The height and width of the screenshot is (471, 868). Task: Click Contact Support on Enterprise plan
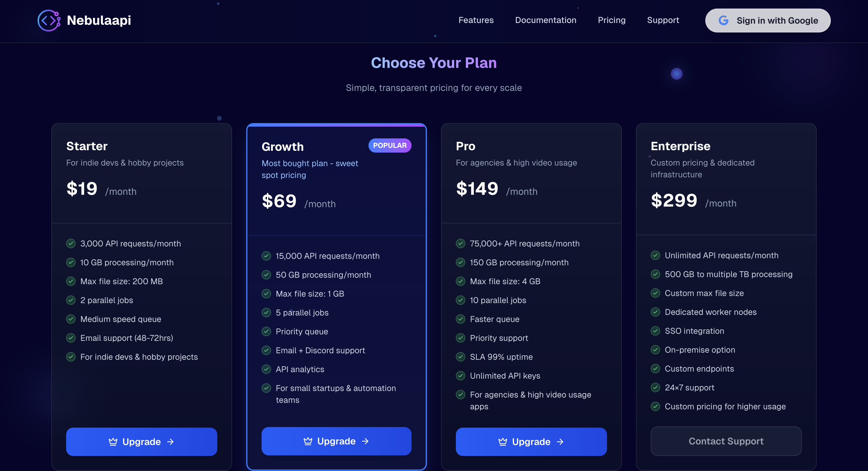tap(726, 441)
